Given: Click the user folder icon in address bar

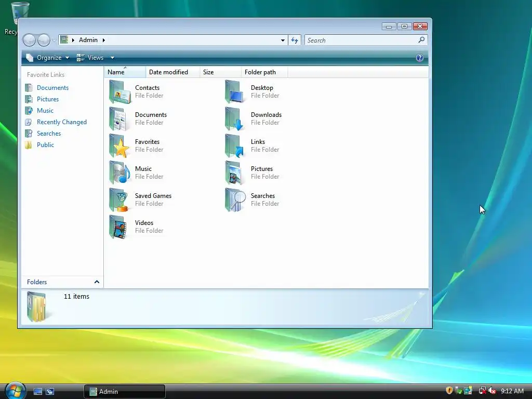Looking at the screenshot, I should tap(64, 39).
